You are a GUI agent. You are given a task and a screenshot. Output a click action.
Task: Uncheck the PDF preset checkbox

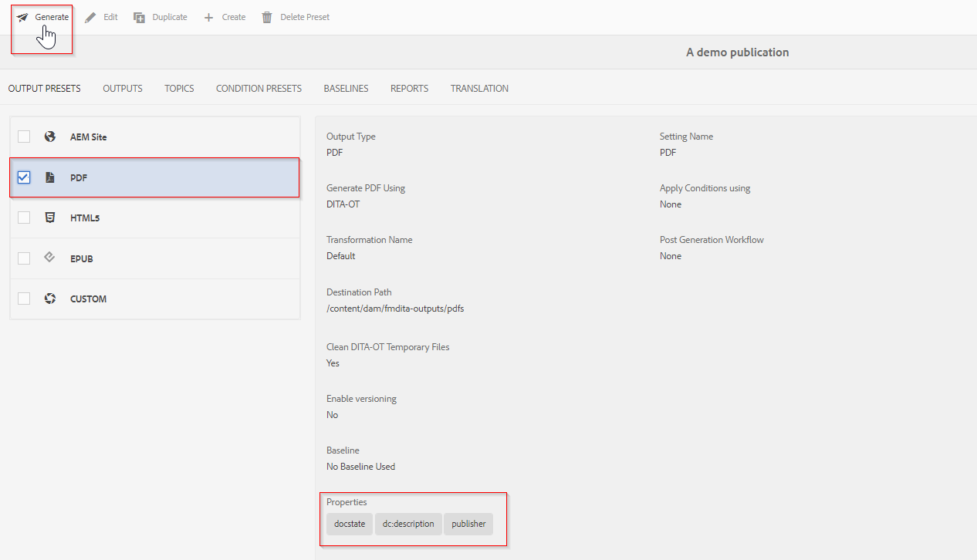23,177
